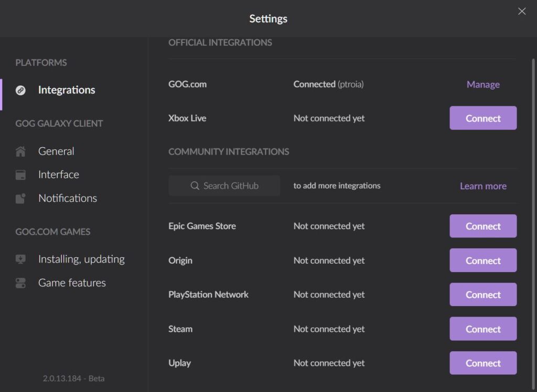Connect the Origin integration
This screenshot has width=537, height=392.
(483, 260)
